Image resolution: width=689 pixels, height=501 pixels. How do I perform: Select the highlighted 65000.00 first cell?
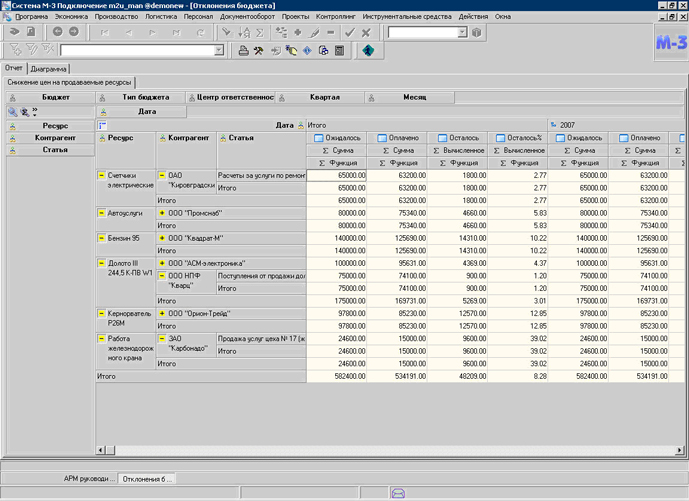pyautogui.click(x=337, y=175)
